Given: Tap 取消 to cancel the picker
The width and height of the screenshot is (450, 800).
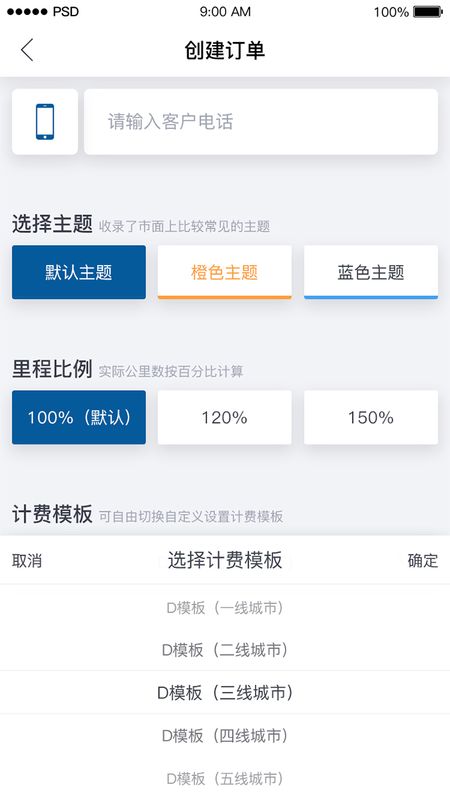Looking at the screenshot, I should pos(27,561).
